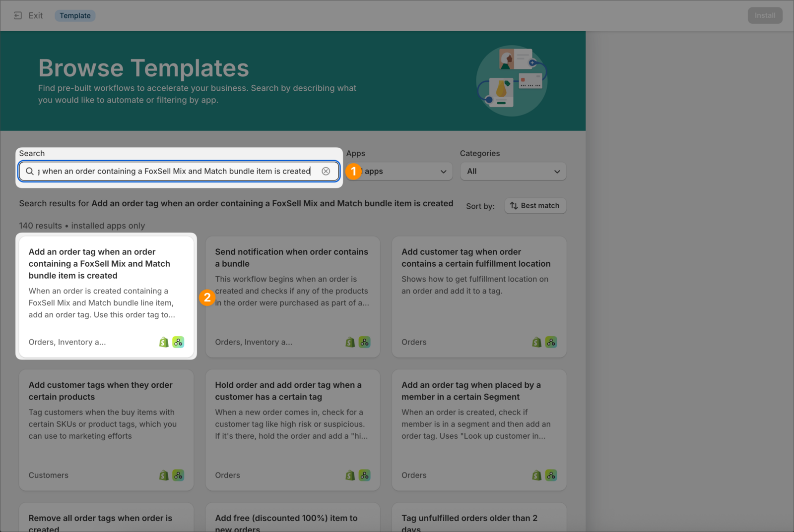Click the Flow icon on the hold order template card
Image resolution: width=794 pixels, height=532 pixels.
tap(364, 475)
